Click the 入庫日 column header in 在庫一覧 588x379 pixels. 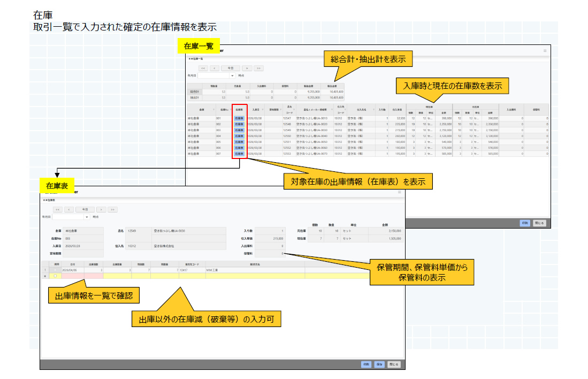click(x=256, y=109)
